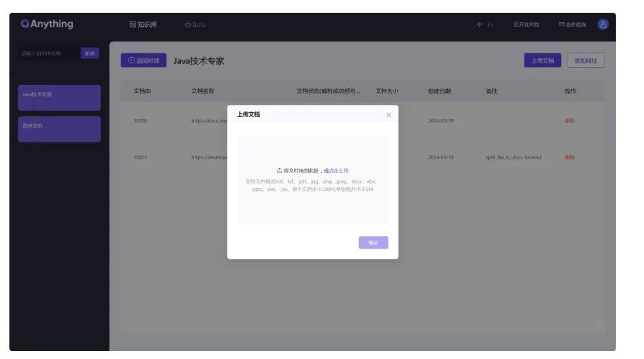Select Java技术专家 knowledge base in sidebar
Screen dimensions: 644x359
pos(59,97)
